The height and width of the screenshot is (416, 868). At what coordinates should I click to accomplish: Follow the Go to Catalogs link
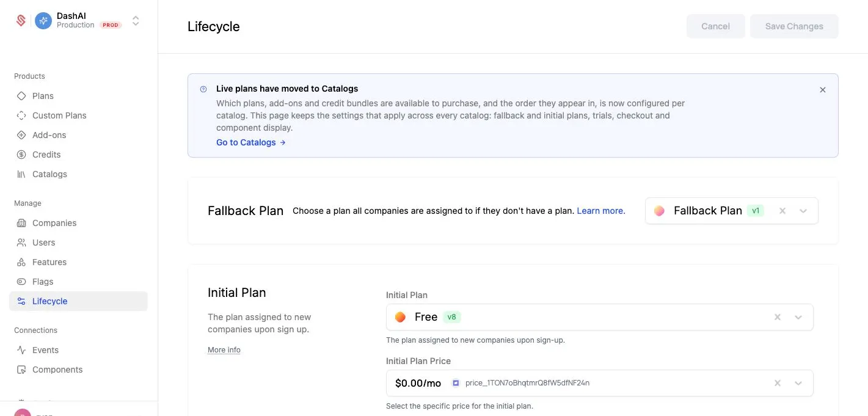click(x=251, y=142)
